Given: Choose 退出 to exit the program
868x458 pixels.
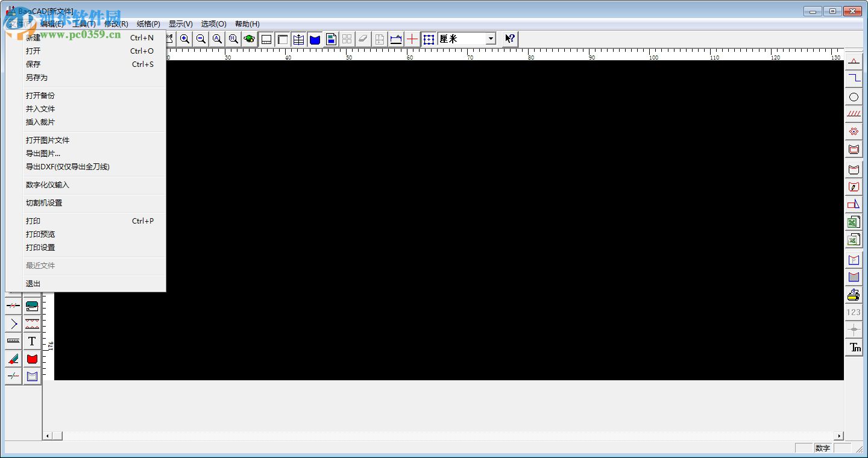Looking at the screenshot, I should coord(86,283).
